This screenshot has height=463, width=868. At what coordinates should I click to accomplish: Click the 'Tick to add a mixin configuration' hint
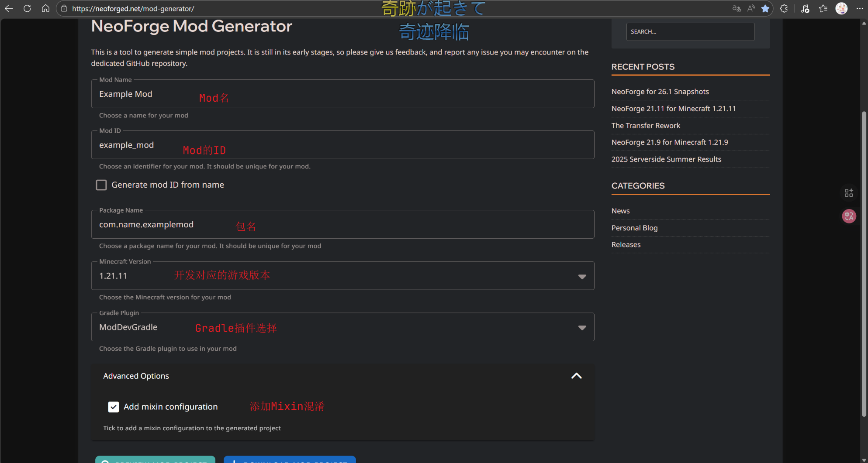tap(192, 428)
